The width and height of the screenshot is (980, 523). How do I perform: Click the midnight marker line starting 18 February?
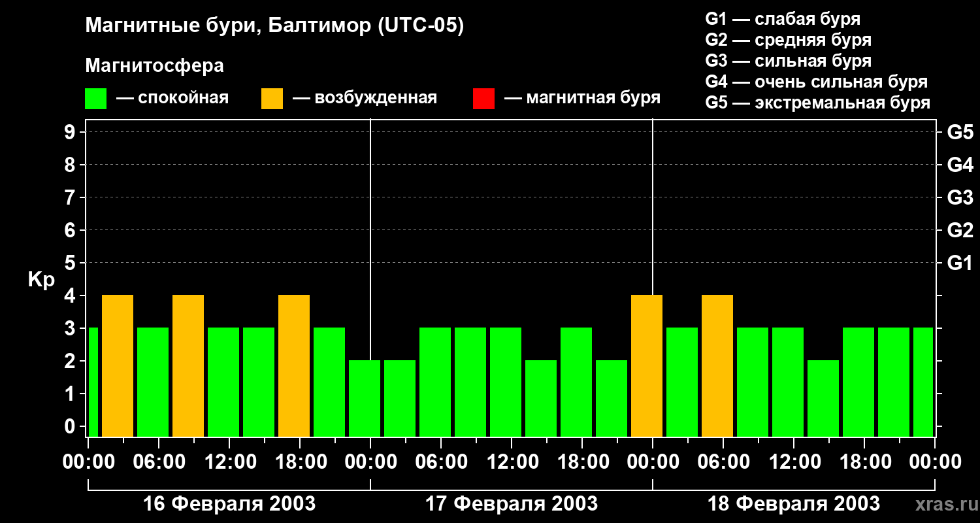pos(653,207)
